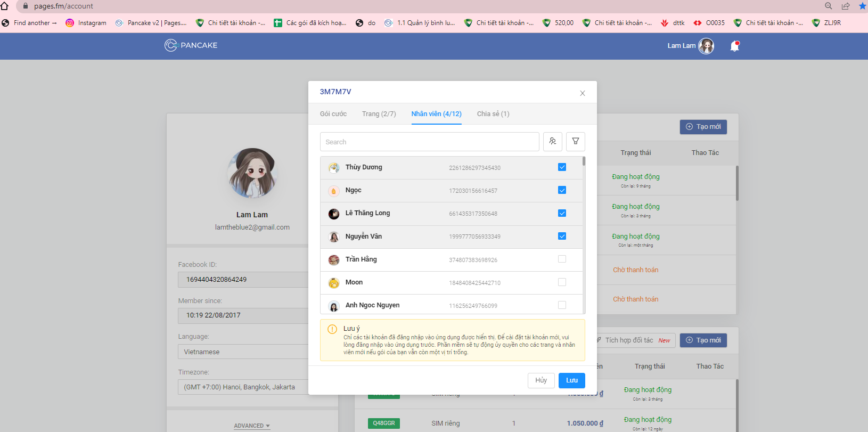Expand the ADVANCED section
Image resolution: width=868 pixels, height=432 pixels.
[251, 426]
